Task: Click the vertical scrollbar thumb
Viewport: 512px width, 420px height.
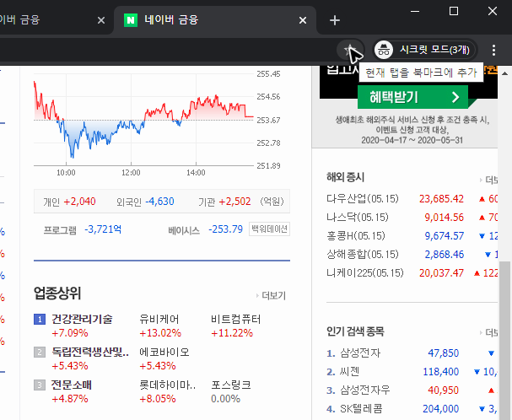Action: point(504,341)
